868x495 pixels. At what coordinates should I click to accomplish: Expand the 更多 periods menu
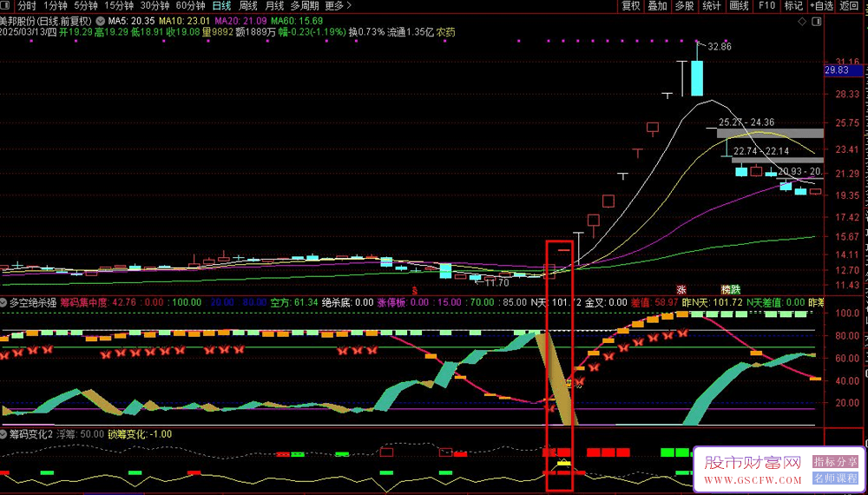click(x=338, y=6)
